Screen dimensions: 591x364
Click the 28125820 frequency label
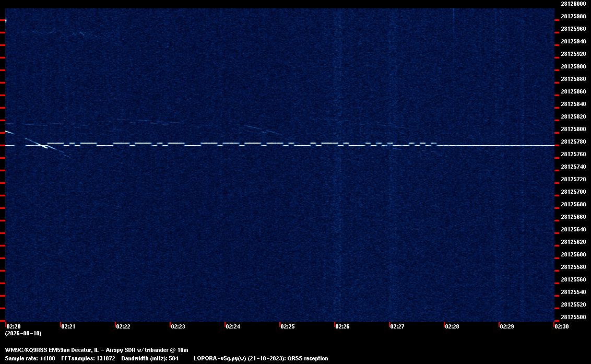pyautogui.click(x=573, y=116)
